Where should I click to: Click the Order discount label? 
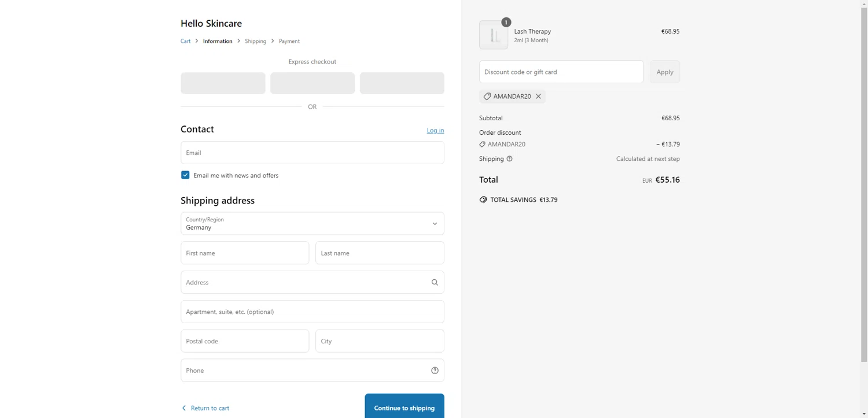coord(500,132)
